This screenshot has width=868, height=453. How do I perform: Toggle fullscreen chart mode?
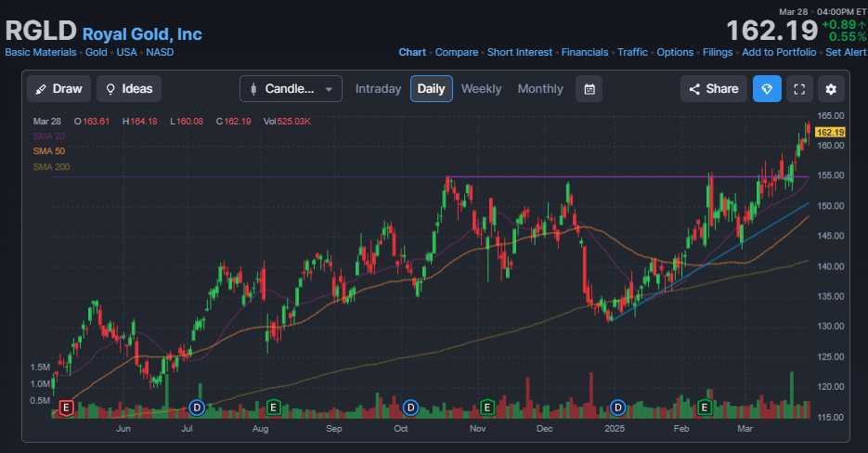coord(799,88)
